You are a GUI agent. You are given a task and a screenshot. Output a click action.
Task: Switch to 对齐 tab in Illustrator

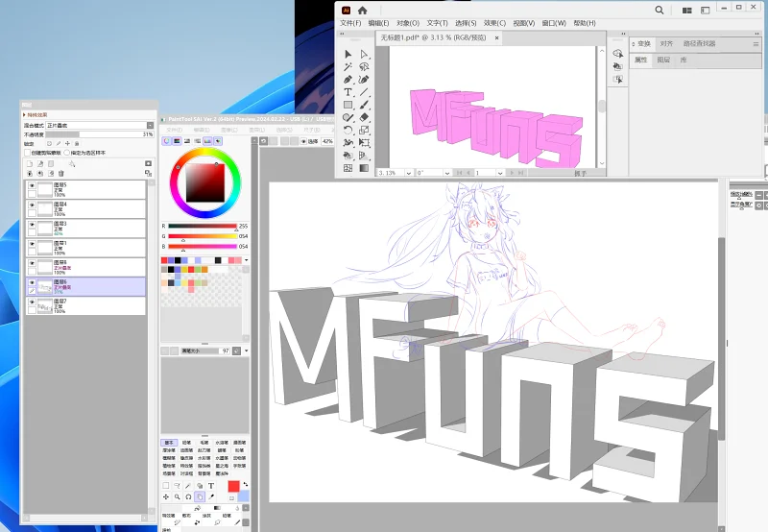pyautogui.click(x=666, y=43)
